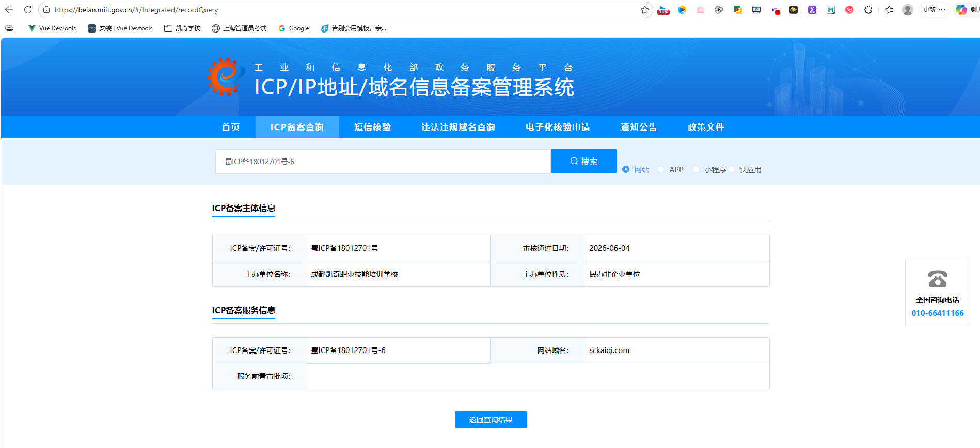Open the 上海管道员考试 bookmark
Viewport: 980px width, 448px height.
239,28
